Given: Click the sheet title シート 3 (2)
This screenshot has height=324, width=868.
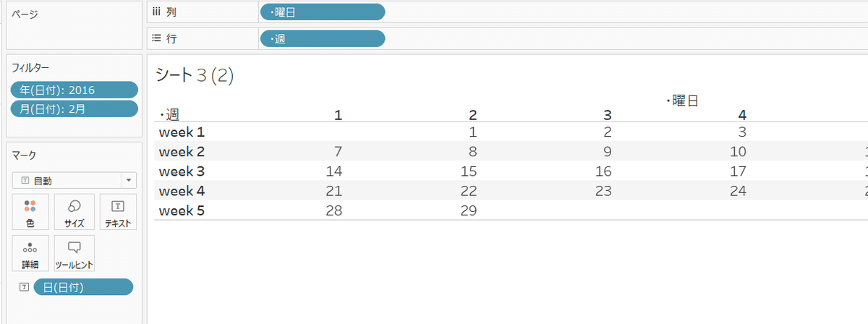Looking at the screenshot, I should click(195, 75).
